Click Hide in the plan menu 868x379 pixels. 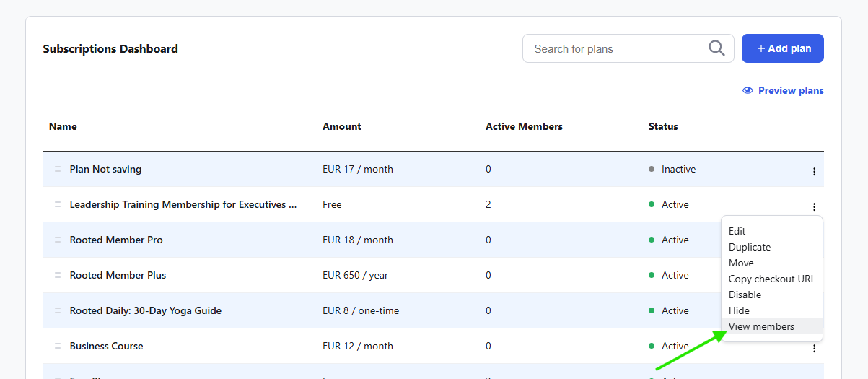739,310
